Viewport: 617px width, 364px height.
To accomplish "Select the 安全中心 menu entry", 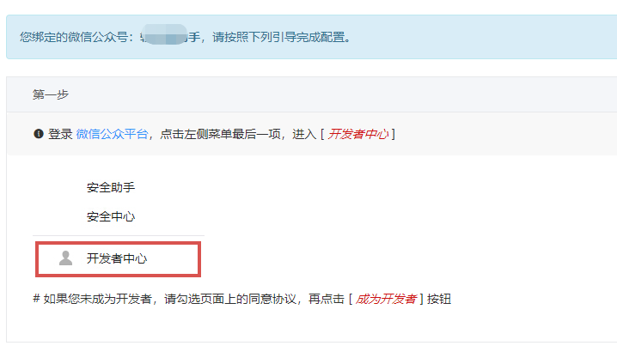I will click(111, 216).
